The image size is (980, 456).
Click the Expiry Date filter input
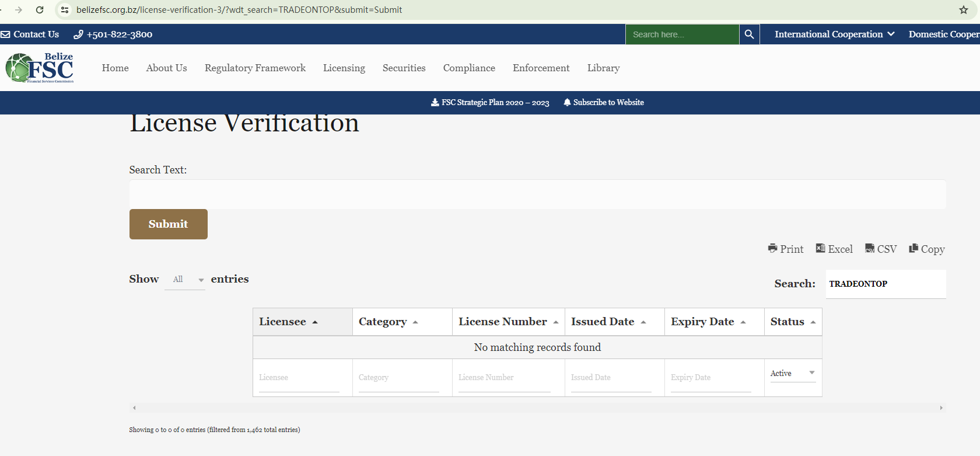[x=711, y=378]
